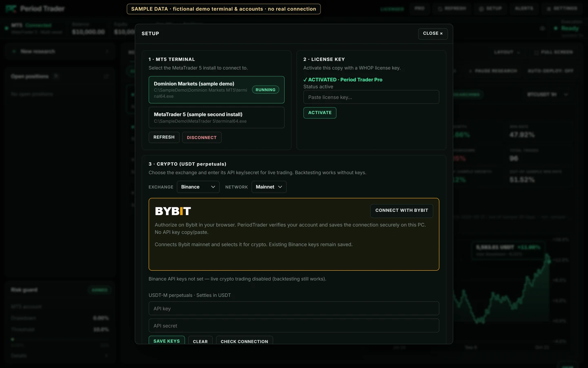Clear the API keys

[x=200, y=341]
